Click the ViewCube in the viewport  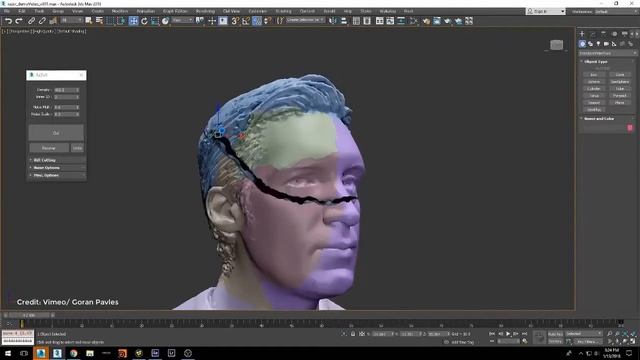point(556,45)
